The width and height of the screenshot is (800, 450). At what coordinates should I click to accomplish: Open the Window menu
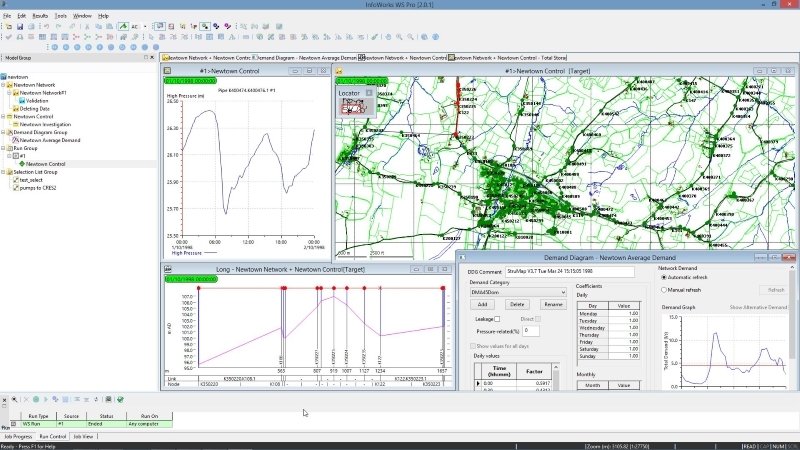(x=82, y=16)
